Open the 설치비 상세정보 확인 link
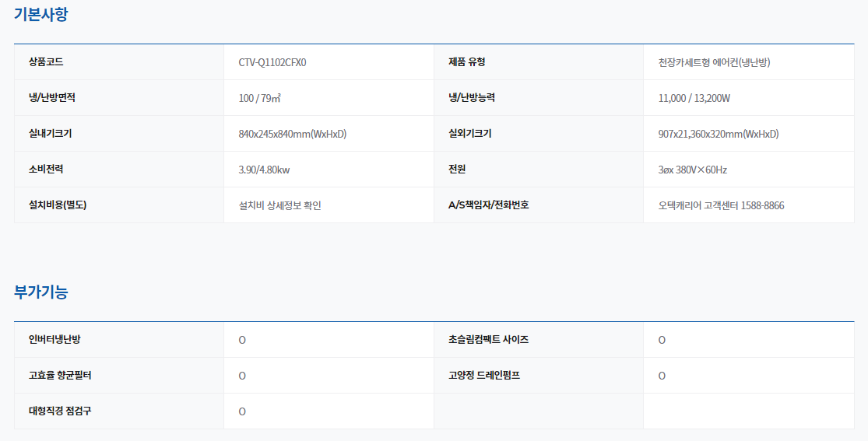The width and height of the screenshot is (868, 441). pos(279,205)
